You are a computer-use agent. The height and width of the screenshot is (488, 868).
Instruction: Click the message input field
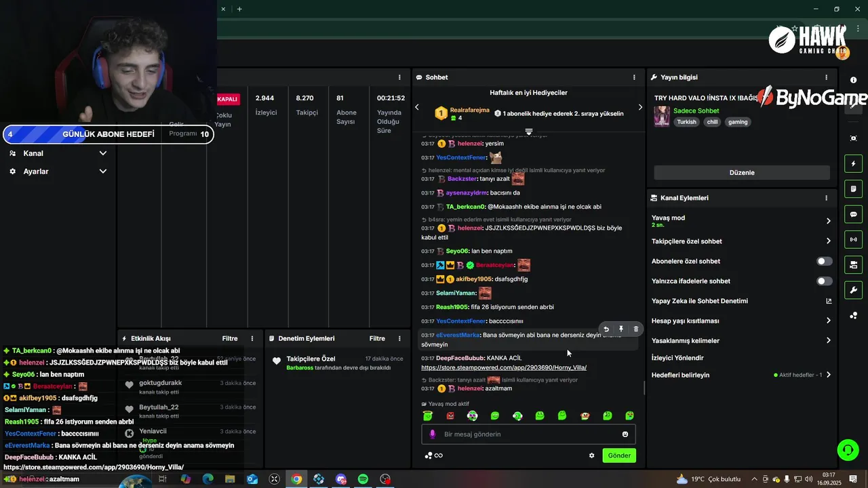tap(528, 434)
